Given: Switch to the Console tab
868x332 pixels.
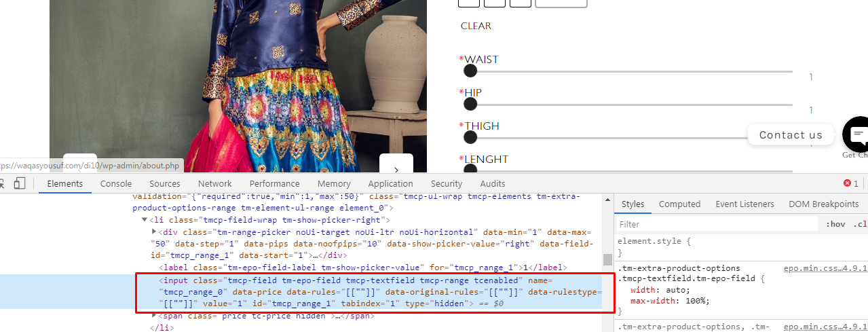Looking at the screenshot, I should 116,183.
